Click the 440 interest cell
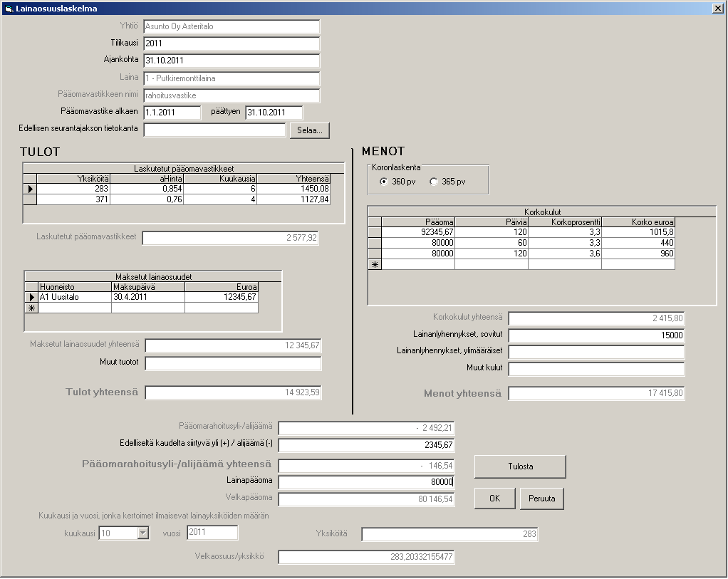This screenshot has height=579, width=728. coord(638,243)
